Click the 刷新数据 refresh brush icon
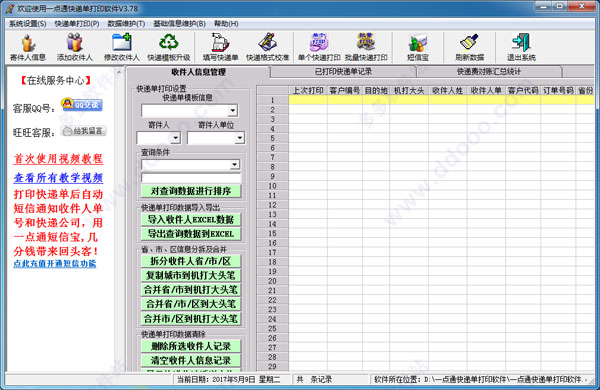 click(470, 47)
